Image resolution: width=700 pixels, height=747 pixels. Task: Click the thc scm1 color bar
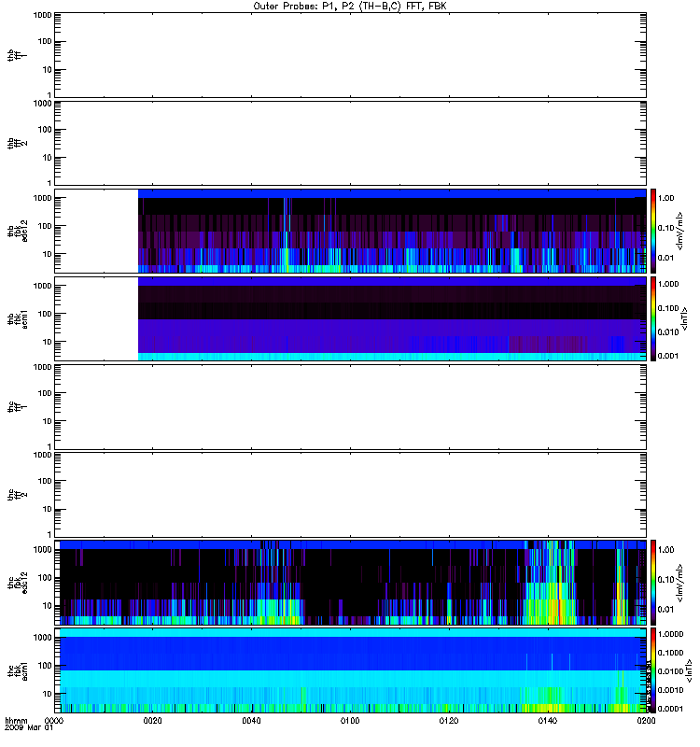pos(652,670)
